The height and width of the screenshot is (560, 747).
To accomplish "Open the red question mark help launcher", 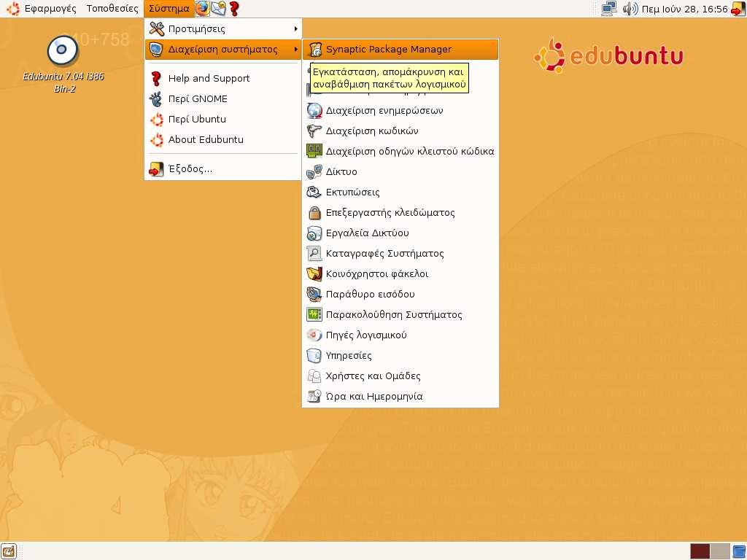I will [234, 9].
